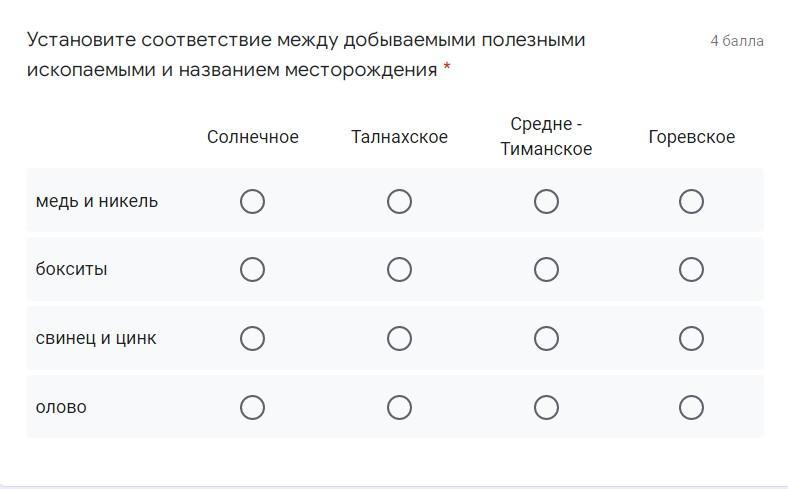Select Солнечное for медь и никель
This screenshot has width=788, height=489.
click(252, 202)
